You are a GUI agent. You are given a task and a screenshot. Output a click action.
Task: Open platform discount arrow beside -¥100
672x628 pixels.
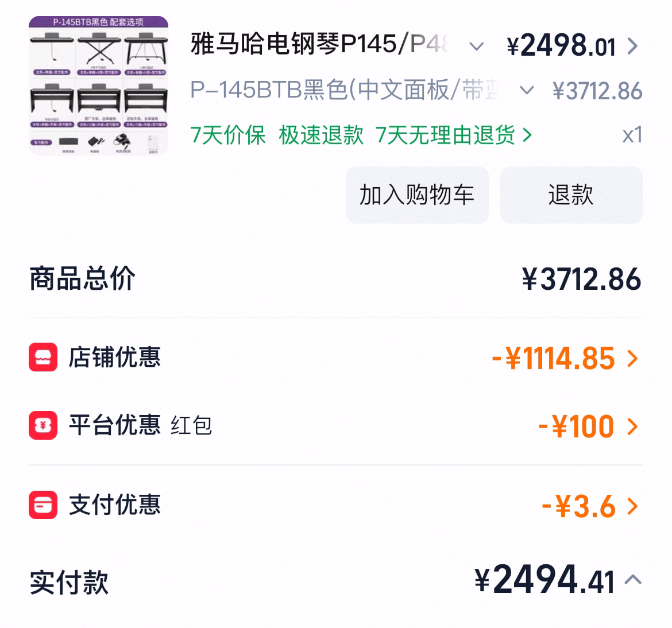tap(632, 427)
